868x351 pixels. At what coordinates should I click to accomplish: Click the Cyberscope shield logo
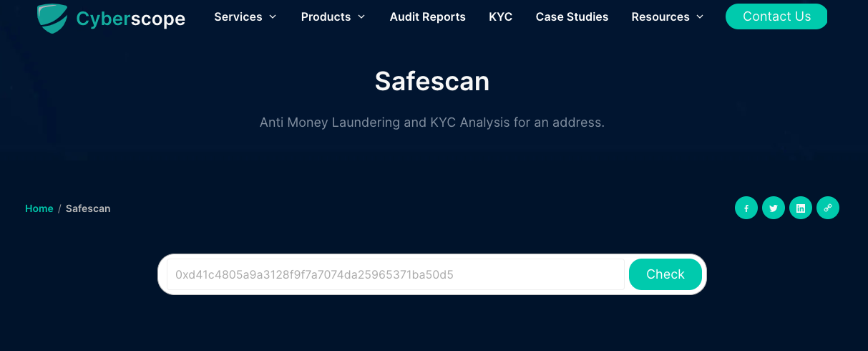(52, 18)
